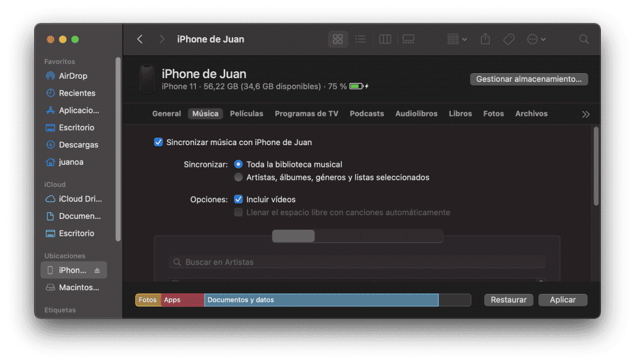Switch to the Programas de TV tab
Screen dimensions: 635x364
pyautogui.click(x=306, y=113)
